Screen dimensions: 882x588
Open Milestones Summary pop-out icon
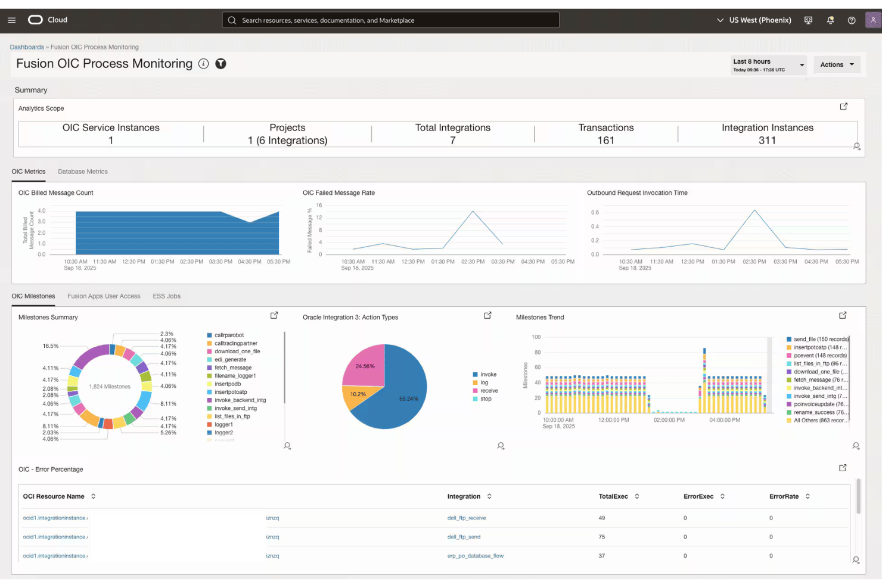click(274, 315)
